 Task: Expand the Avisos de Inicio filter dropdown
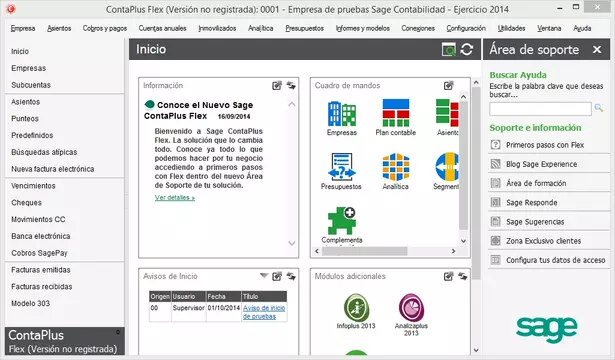[x=264, y=276]
